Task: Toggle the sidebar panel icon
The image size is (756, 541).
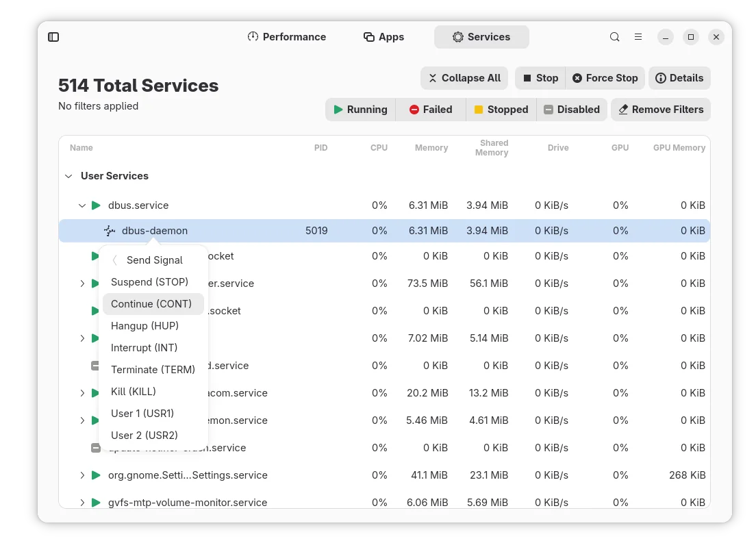Action: click(x=53, y=37)
